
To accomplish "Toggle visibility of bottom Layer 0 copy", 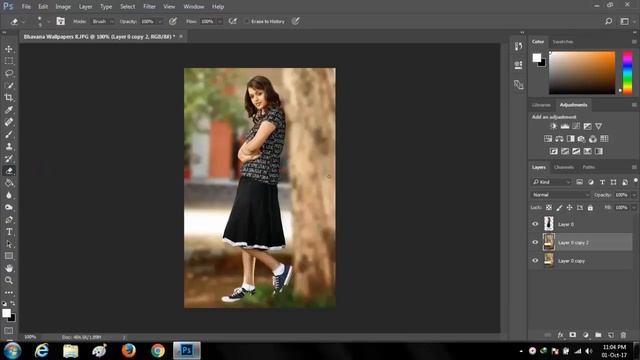I will 535,261.
